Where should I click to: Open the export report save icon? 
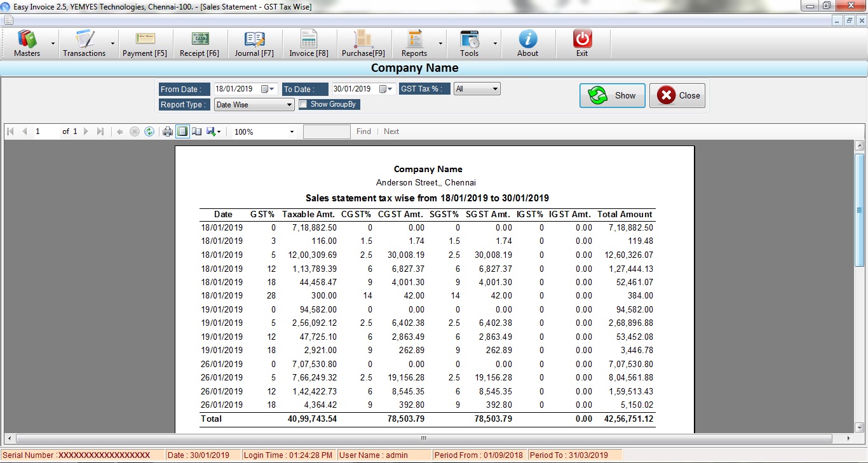pos(212,131)
